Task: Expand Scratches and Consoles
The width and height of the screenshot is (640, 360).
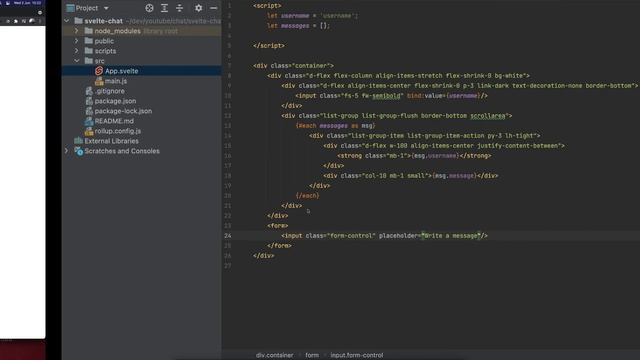Action: pyautogui.click(x=67, y=151)
